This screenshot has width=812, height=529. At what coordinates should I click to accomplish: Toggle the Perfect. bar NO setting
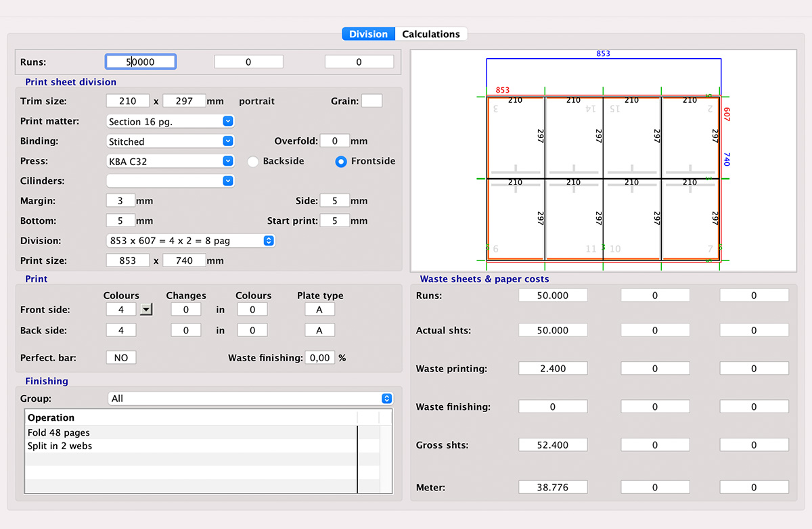(x=120, y=357)
